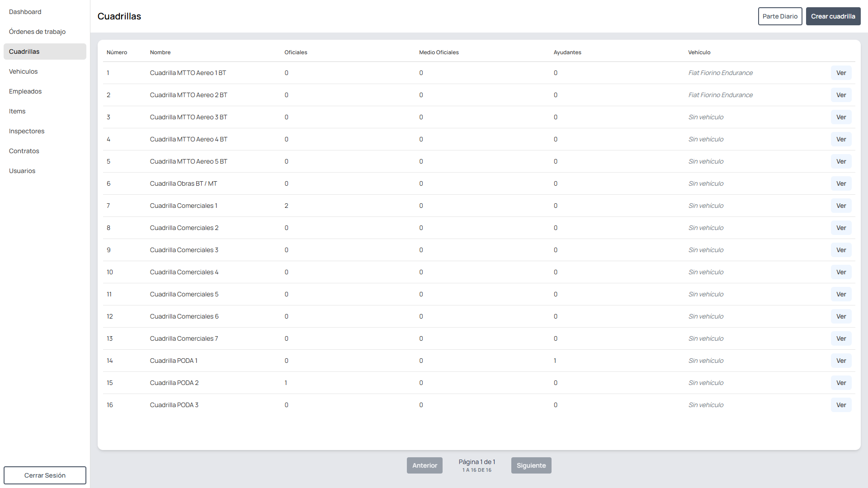Click Ver on Cuadrilla Comerciales 5
Viewport: 868px width, 488px height.
(x=841, y=294)
